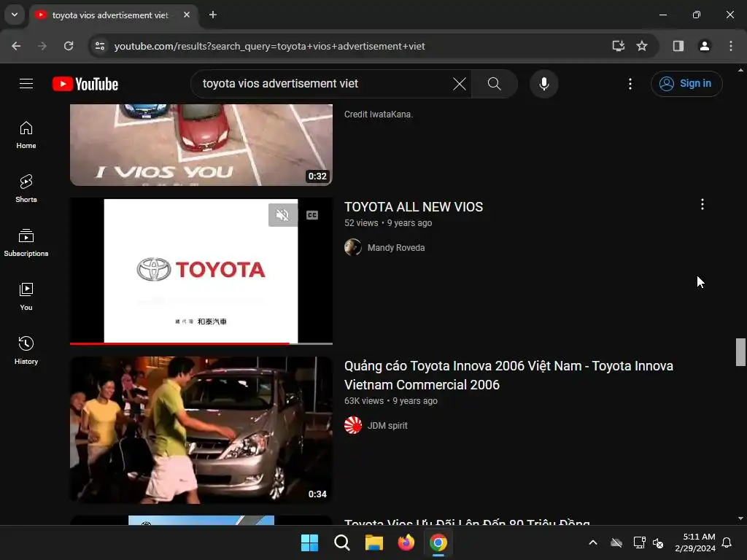Start voice search with the microphone
This screenshot has width=747, height=560.
(x=543, y=84)
